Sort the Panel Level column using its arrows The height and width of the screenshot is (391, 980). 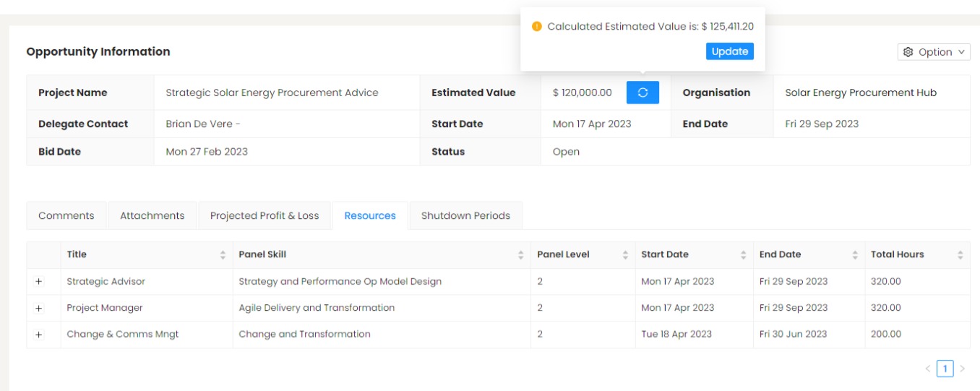625,255
